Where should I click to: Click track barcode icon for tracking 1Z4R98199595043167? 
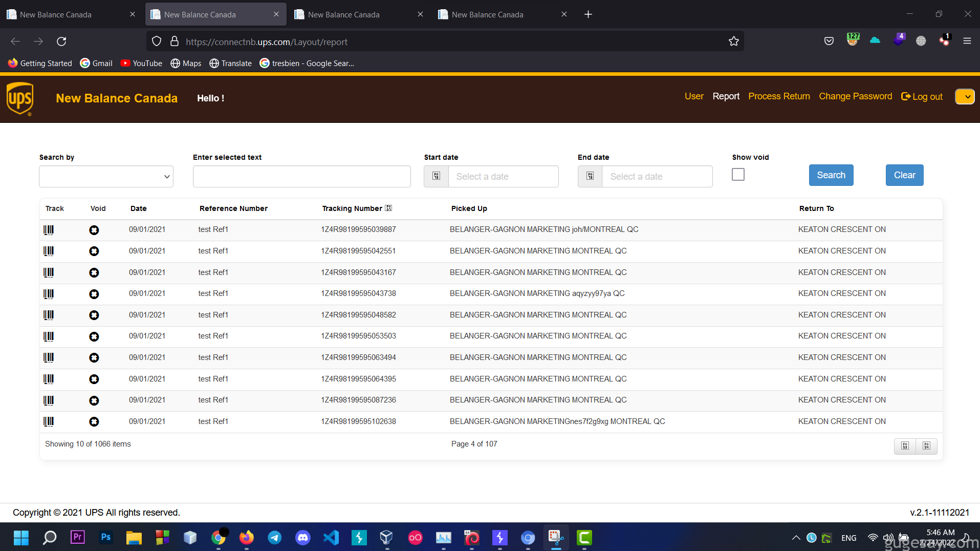click(x=49, y=272)
